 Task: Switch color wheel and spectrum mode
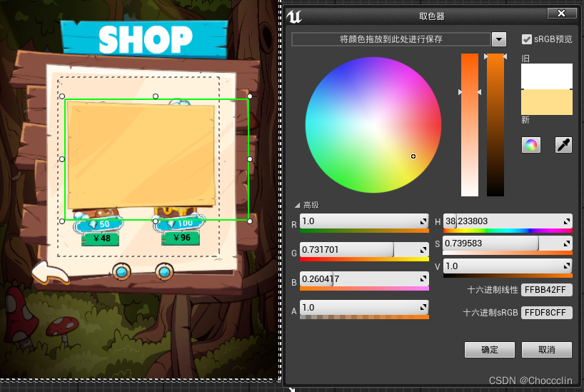(x=531, y=144)
